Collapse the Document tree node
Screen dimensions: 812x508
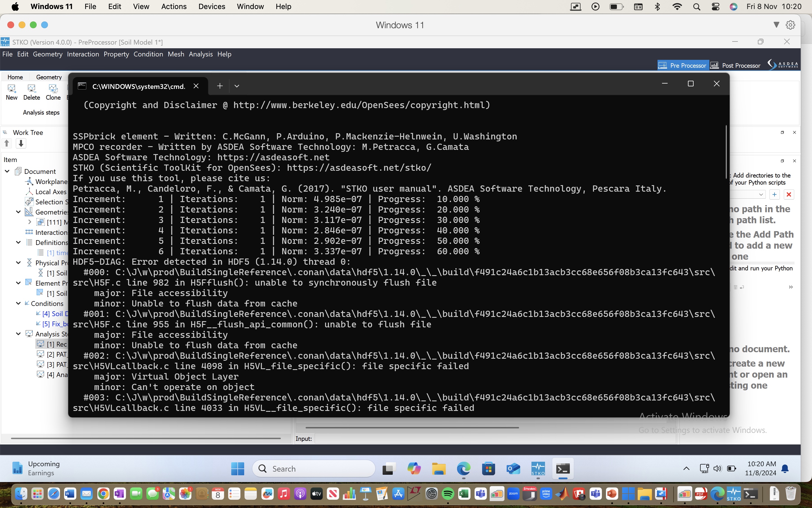pos(7,171)
